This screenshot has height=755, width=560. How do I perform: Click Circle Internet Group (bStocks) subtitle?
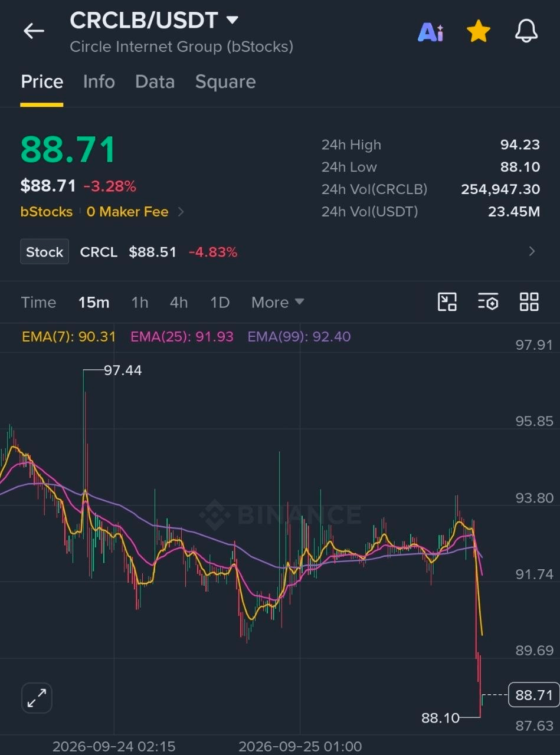tap(181, 47)
